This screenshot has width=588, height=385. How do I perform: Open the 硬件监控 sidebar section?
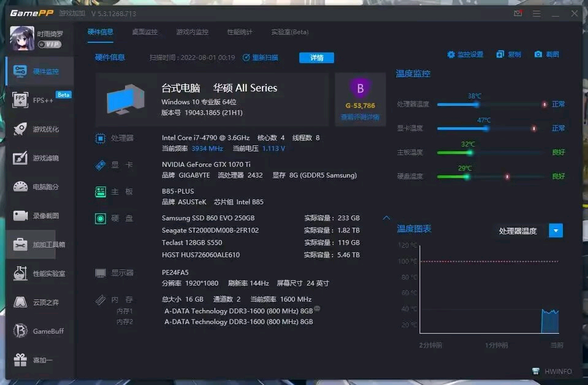tap(40, 72)
